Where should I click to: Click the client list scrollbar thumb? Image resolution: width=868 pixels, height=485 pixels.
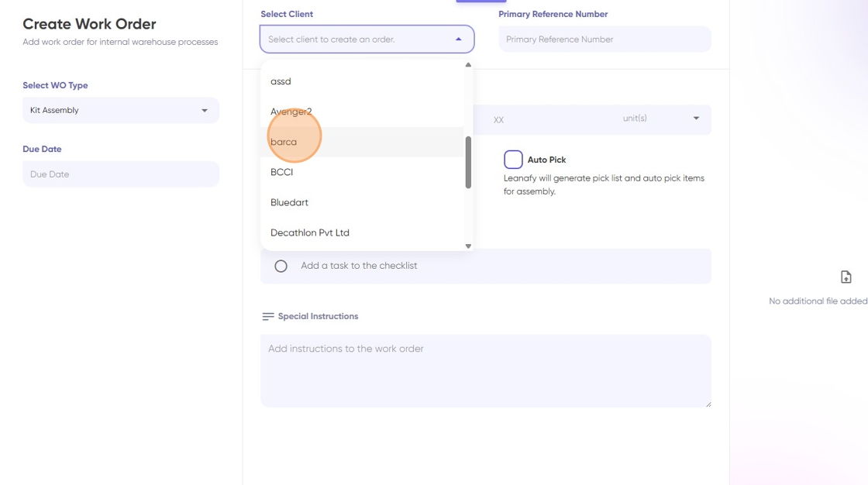pos(468,162)
